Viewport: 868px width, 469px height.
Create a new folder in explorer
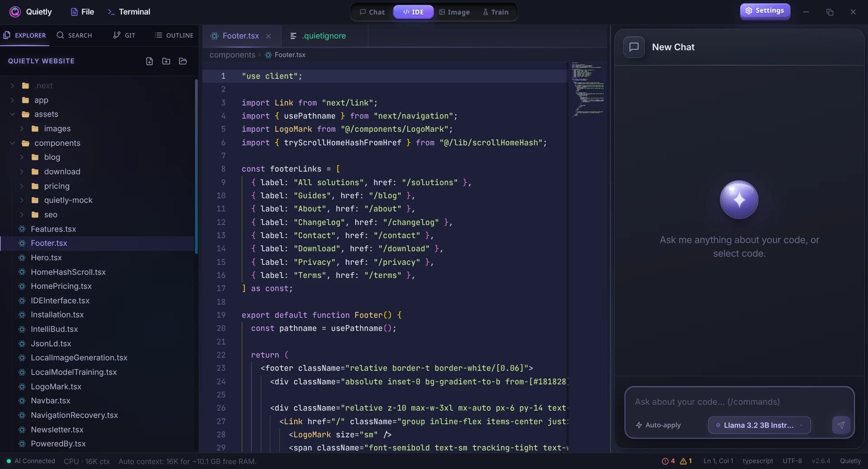click(166, 61)
